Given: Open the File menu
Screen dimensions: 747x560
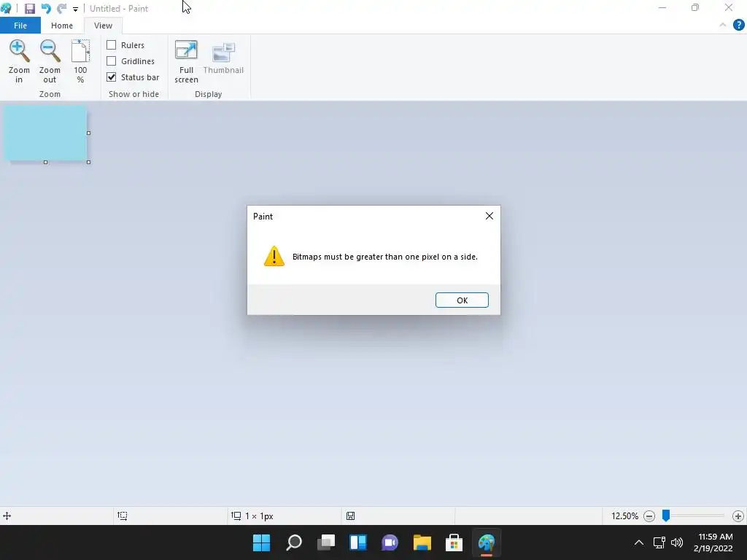Looking at the screenshot, I should point(20,26).
